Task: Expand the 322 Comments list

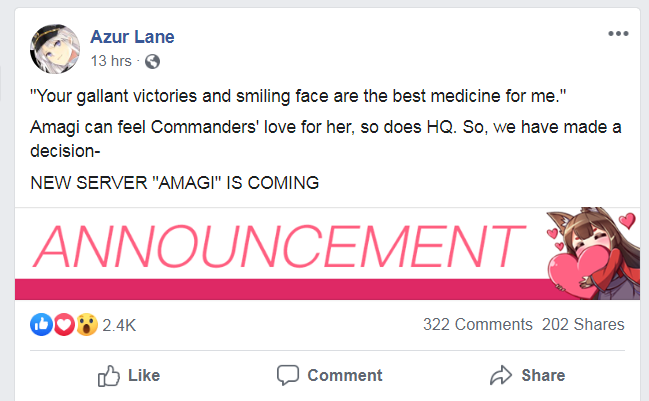Action: 477,324
